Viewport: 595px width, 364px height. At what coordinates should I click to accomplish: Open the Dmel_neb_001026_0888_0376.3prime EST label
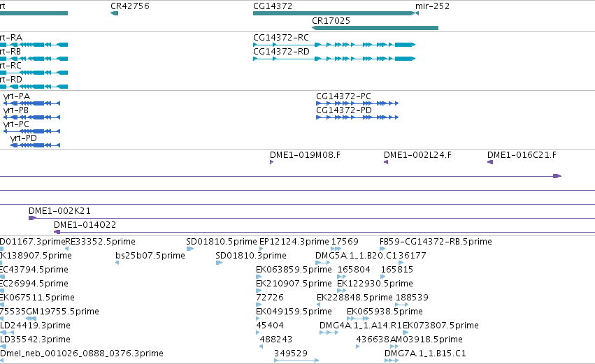pos(82,354)
